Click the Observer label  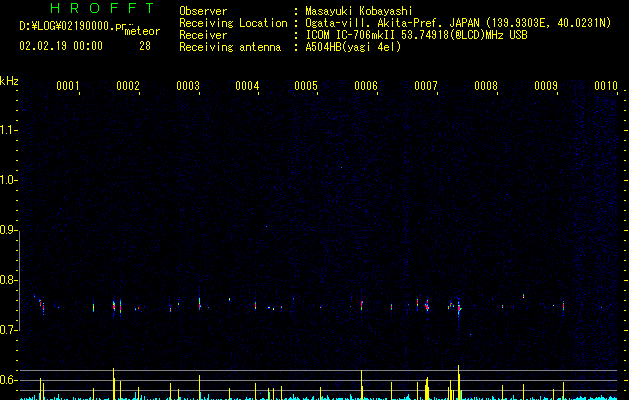[203, 11]
